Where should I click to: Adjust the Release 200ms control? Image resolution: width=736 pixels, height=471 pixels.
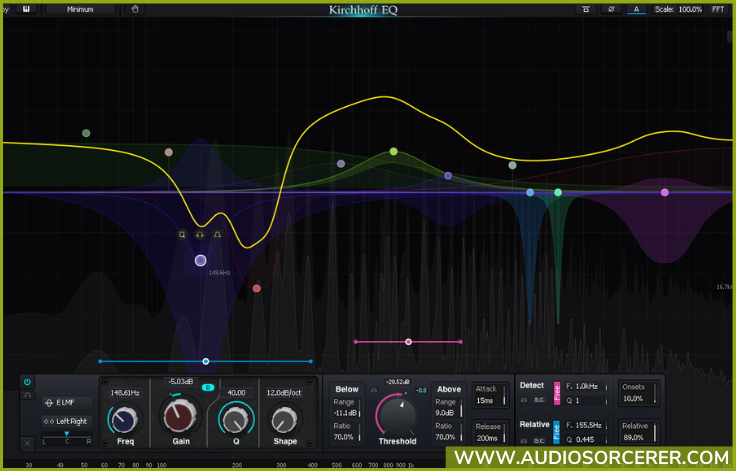click(x=491, y=432)
